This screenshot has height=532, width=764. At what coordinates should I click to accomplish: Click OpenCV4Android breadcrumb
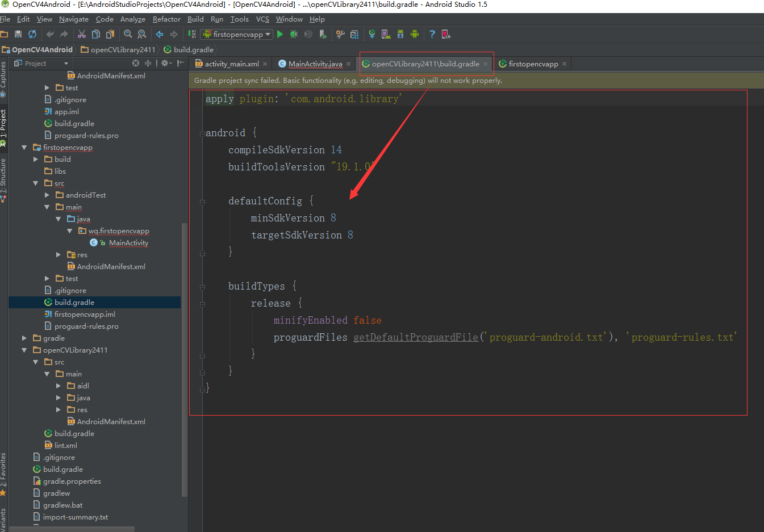click(37, 49)
